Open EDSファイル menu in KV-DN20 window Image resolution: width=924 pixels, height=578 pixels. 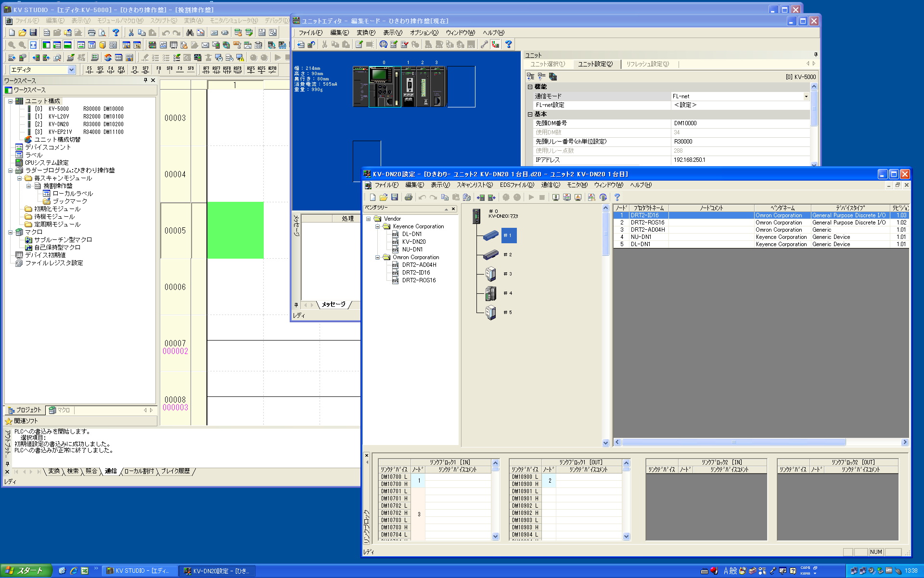(x=517, y=185)
